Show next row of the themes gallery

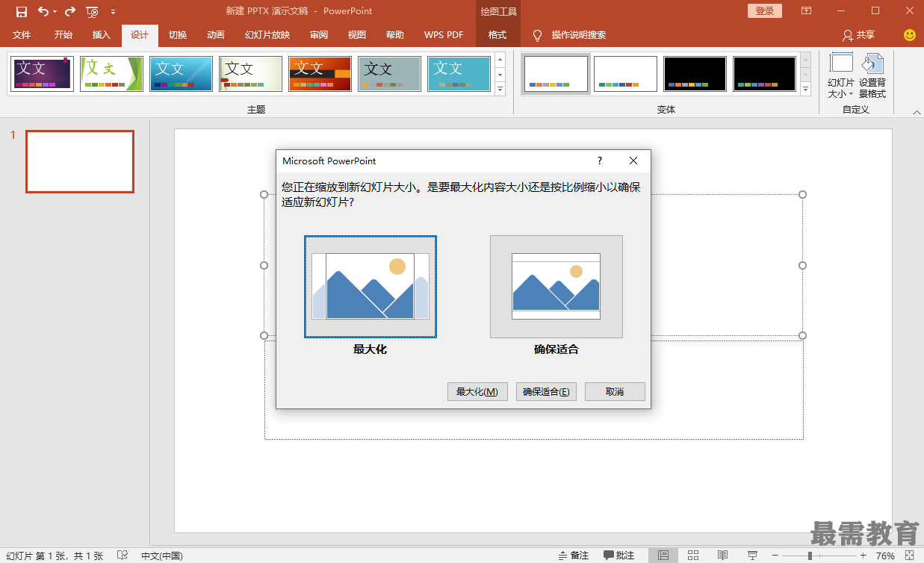[x=500, y=74]
